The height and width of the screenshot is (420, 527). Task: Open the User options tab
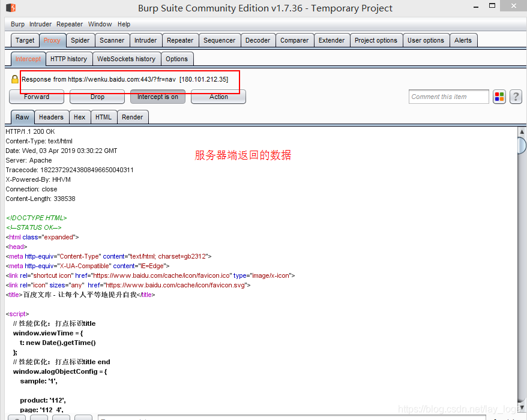coord(426,40)
